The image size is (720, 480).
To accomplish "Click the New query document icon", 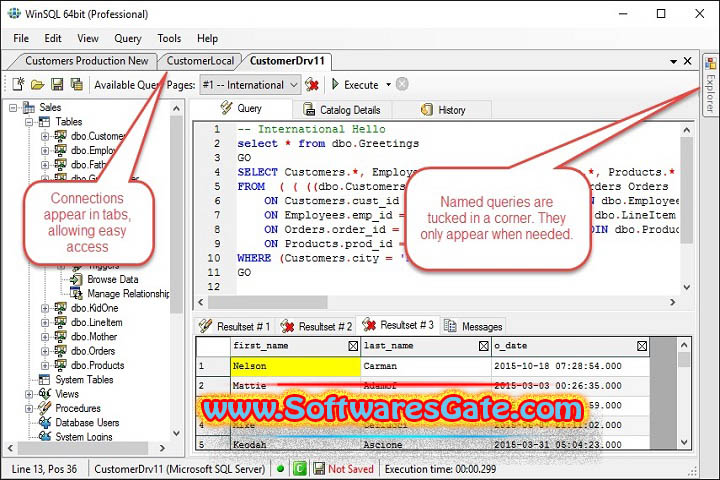I will 18,84.
